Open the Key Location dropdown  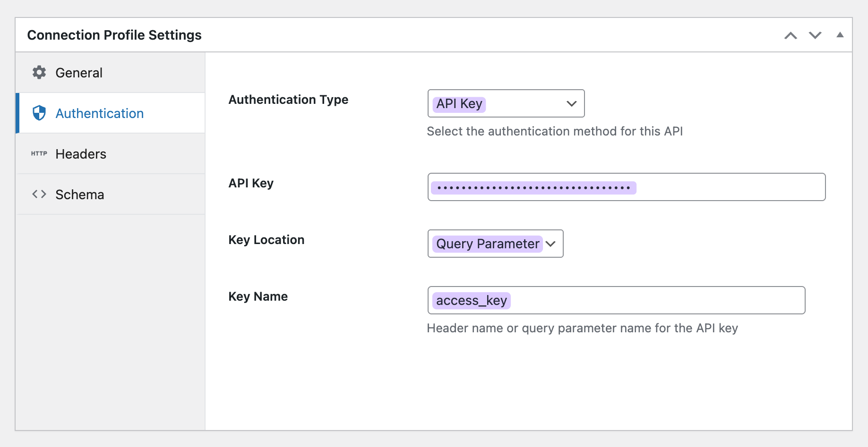pyautogui.click(x=495, y=244)
